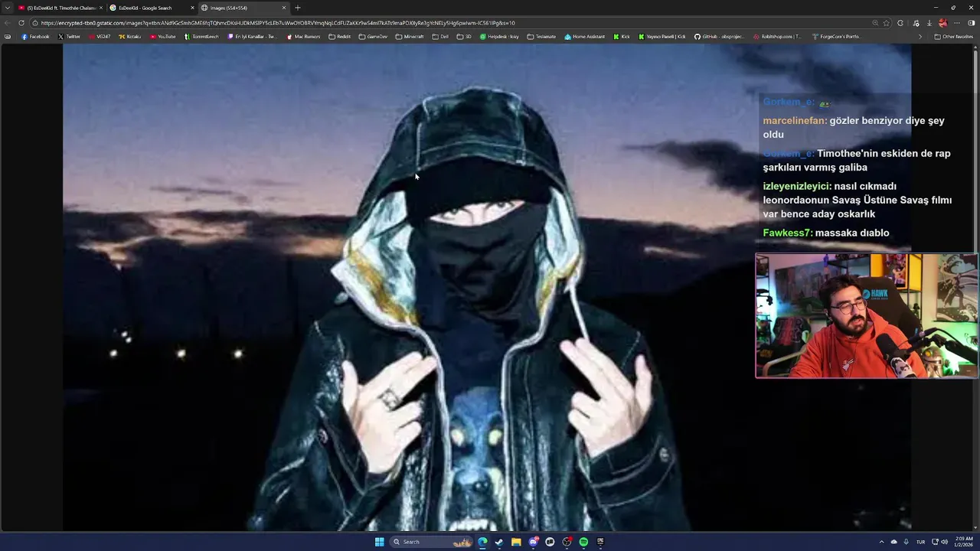Open the Twitter bookmark
The height and width of the screenshot is (551, 980).
click(x=69, y=37)
